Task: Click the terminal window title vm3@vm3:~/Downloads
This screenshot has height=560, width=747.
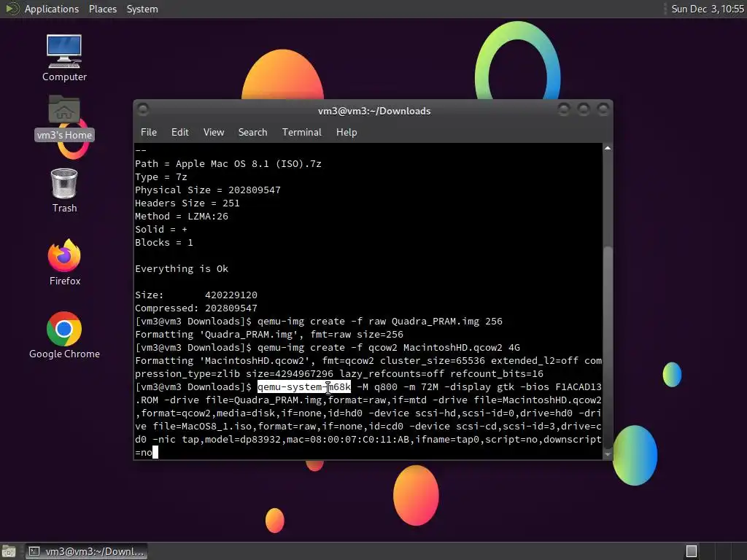Action: coord(374,111)
